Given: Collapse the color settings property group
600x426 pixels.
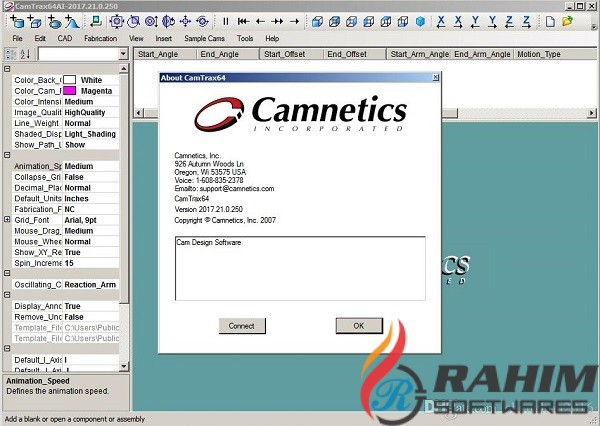Looking at the screenshot, I should coord(7,69).
